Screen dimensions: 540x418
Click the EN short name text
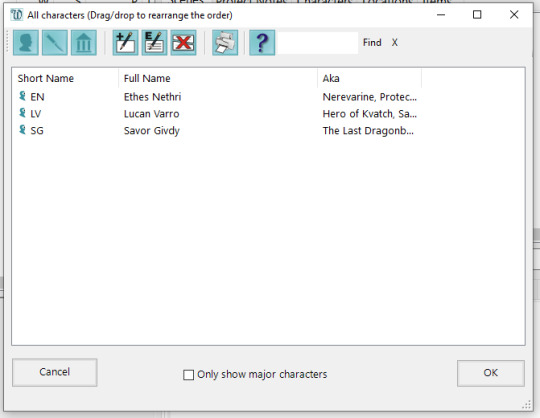[37, 97]
